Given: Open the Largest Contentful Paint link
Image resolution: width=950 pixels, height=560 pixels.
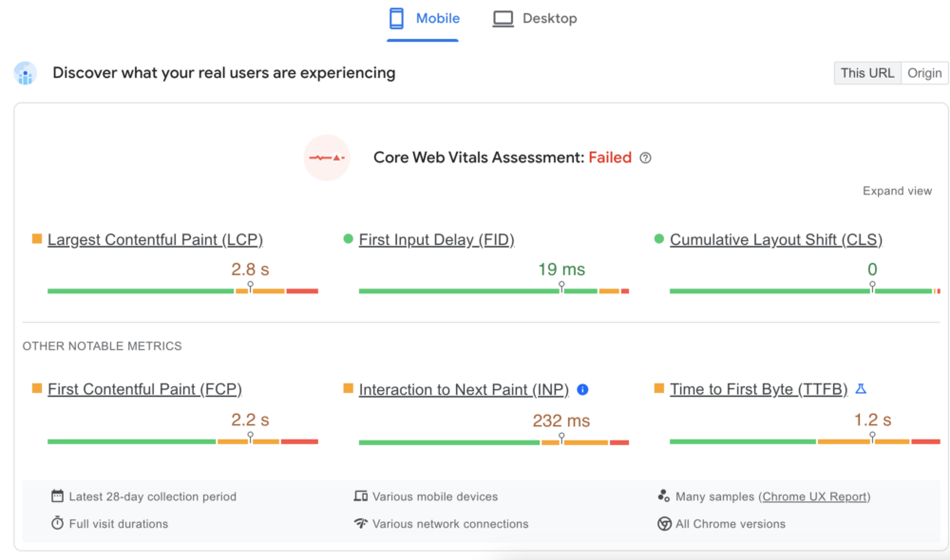Looking at the screenshot, I should pos(155,239).
